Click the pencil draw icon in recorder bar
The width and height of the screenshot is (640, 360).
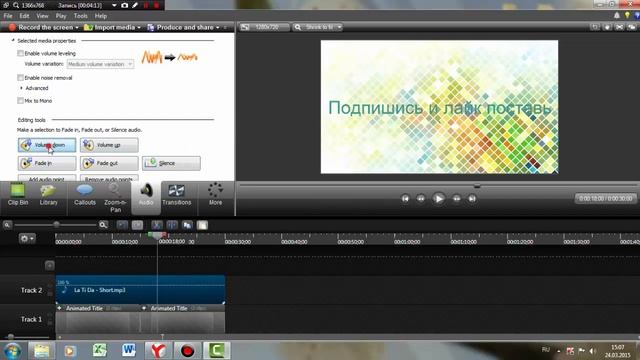[135, 5]
